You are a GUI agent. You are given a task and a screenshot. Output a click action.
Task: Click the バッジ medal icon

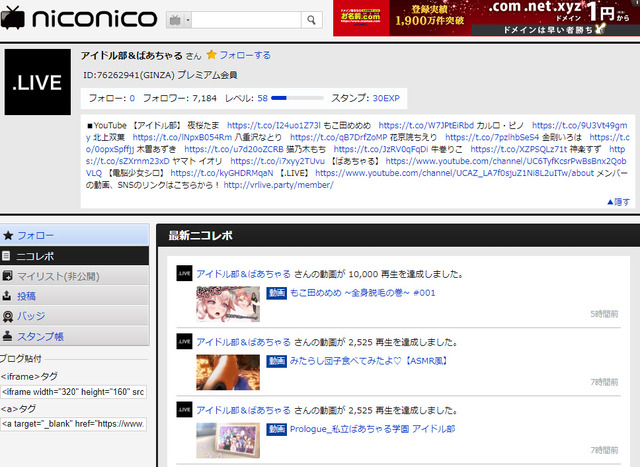(7, 316)
